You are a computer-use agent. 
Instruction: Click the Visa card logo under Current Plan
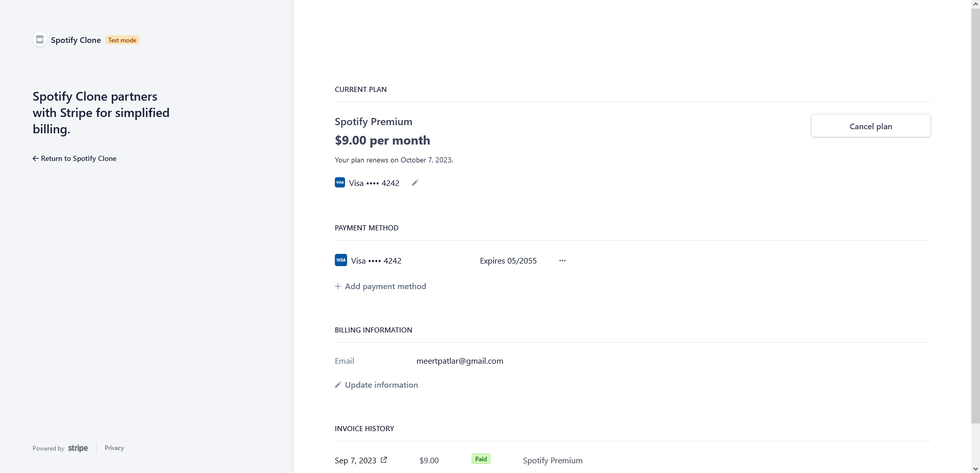(x=340, y=182)
